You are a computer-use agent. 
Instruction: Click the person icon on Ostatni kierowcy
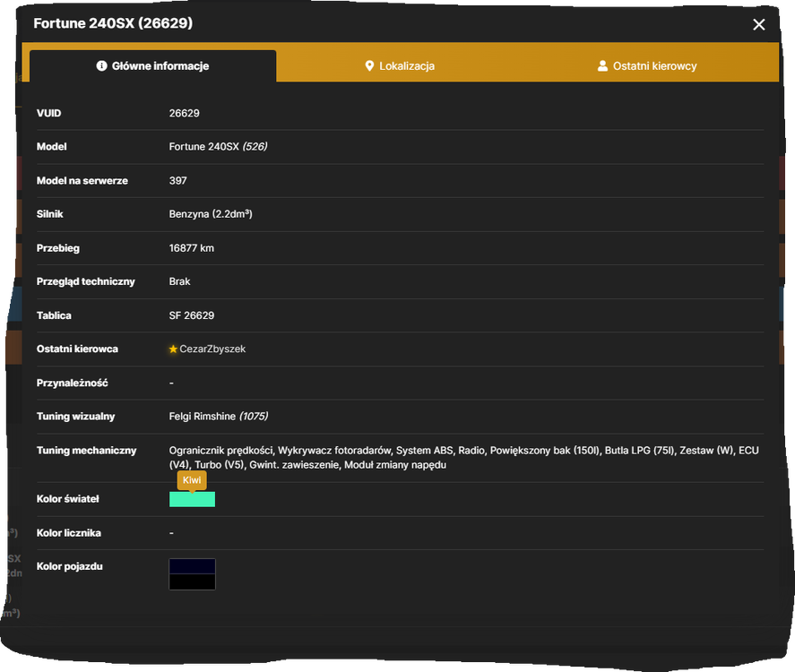(602, 66)
